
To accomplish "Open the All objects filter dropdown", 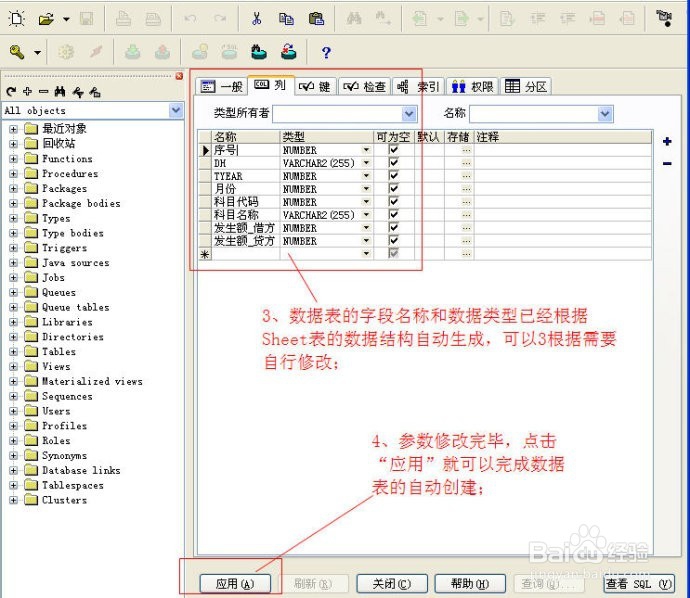I will (x=176, y=110).
